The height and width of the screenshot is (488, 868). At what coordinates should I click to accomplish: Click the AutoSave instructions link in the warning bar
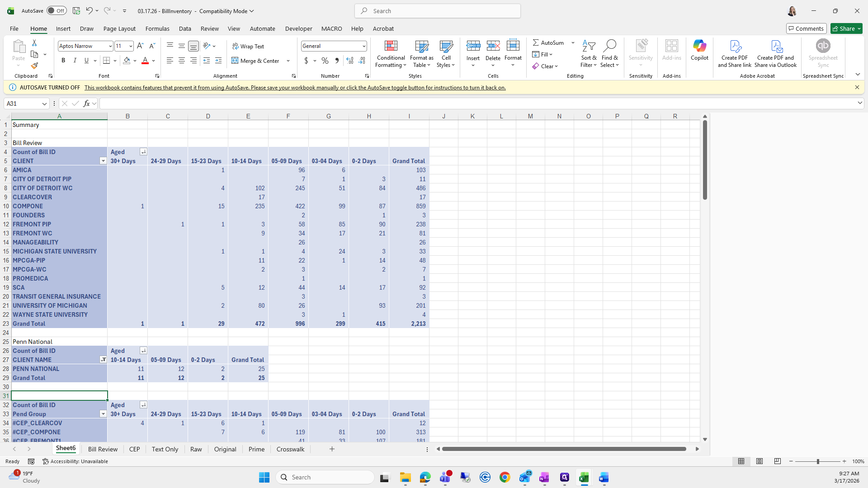point(295,88)
